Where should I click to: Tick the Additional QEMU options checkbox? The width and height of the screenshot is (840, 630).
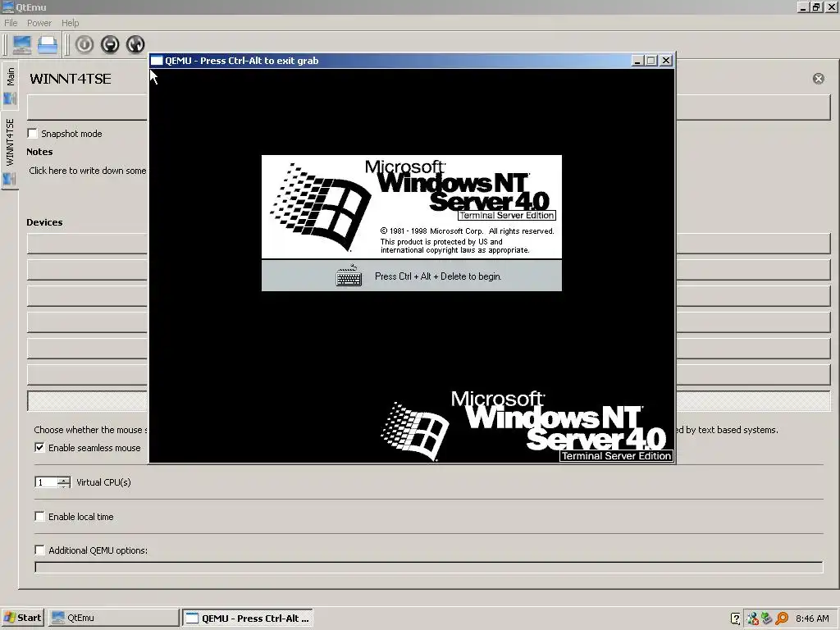pos(39,550)
